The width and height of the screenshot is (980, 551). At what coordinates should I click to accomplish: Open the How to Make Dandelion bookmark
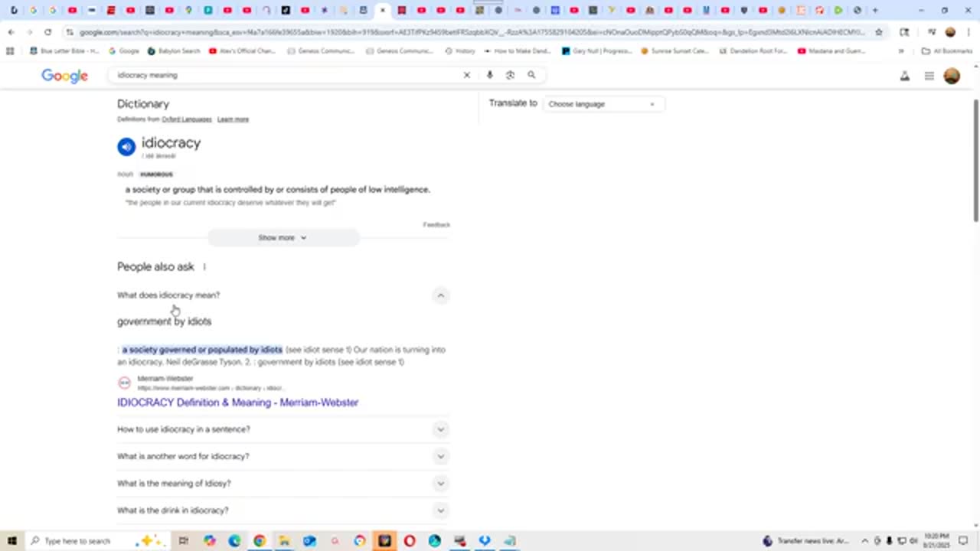[x=516, y=51]
